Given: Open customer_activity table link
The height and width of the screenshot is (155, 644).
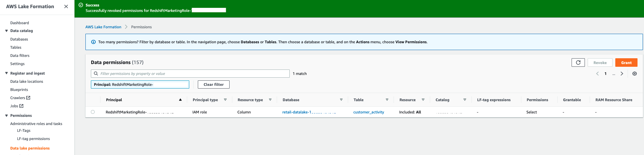Looking at the screenshot, I should [x=369, y=112].
